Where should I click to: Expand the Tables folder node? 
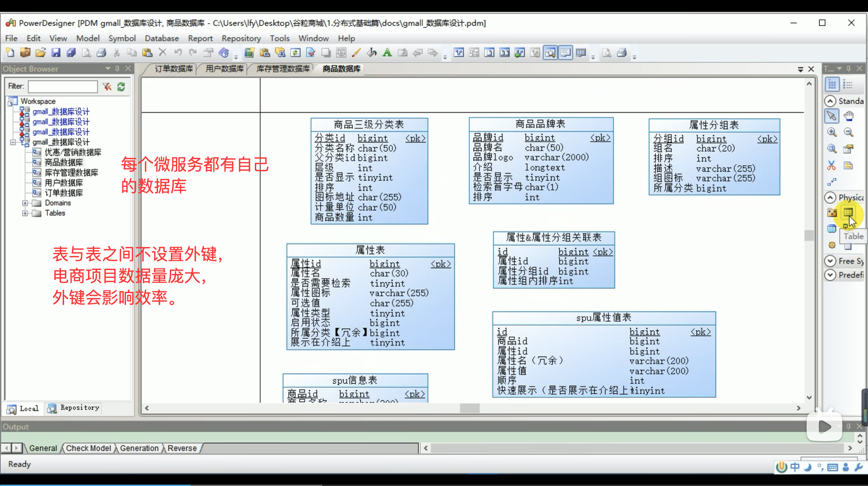[25, 213]
